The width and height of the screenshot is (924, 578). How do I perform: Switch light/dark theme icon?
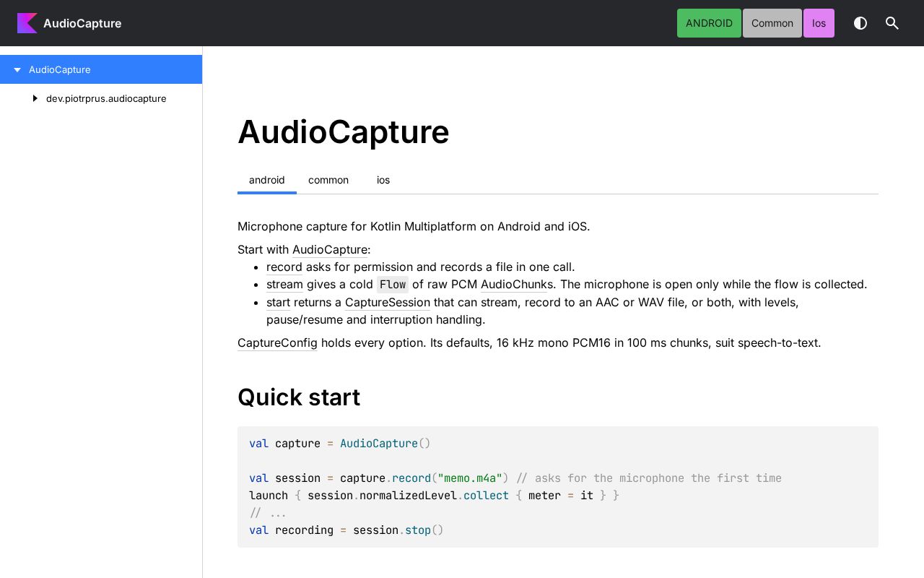(860, 23)
